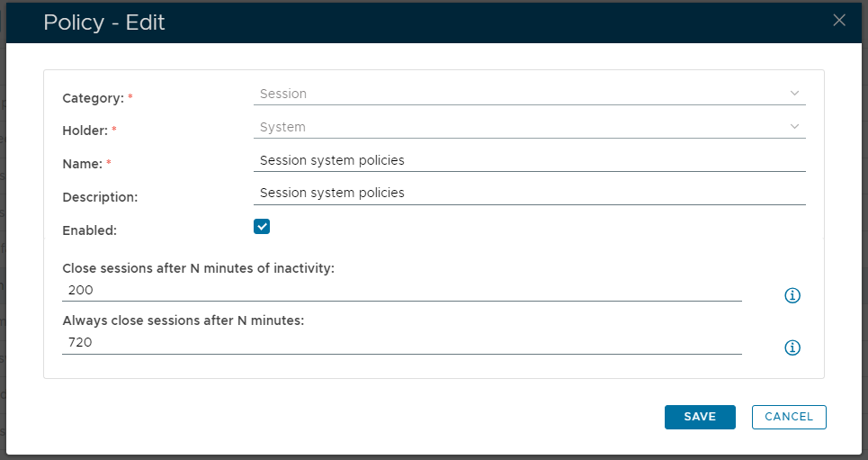
Task: Click the Description input field
Action: tap(529, 193)
